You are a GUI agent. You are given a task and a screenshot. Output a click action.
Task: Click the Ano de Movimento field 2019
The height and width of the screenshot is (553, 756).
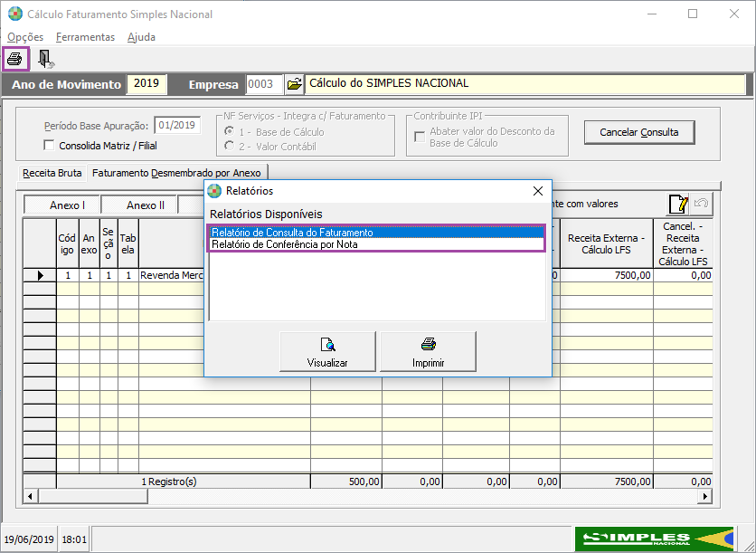[146, 83]
